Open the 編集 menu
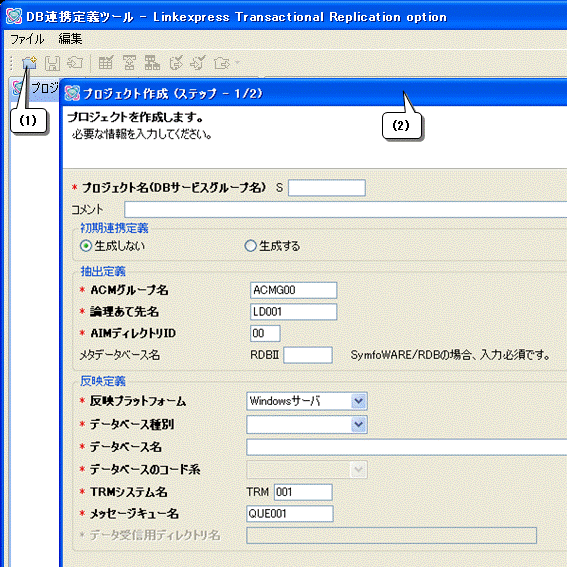This screenshot has height=567, width=567. pos(70,39)
